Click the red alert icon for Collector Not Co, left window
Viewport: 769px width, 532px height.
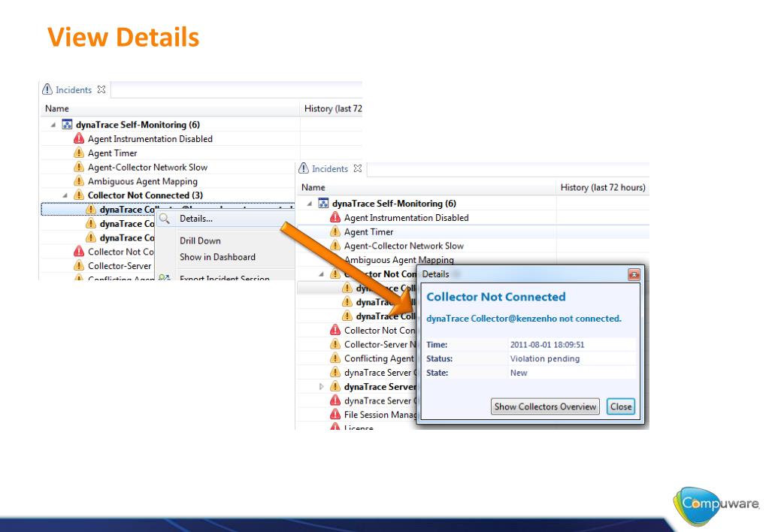pyautogui.click(x=79, y=251)
